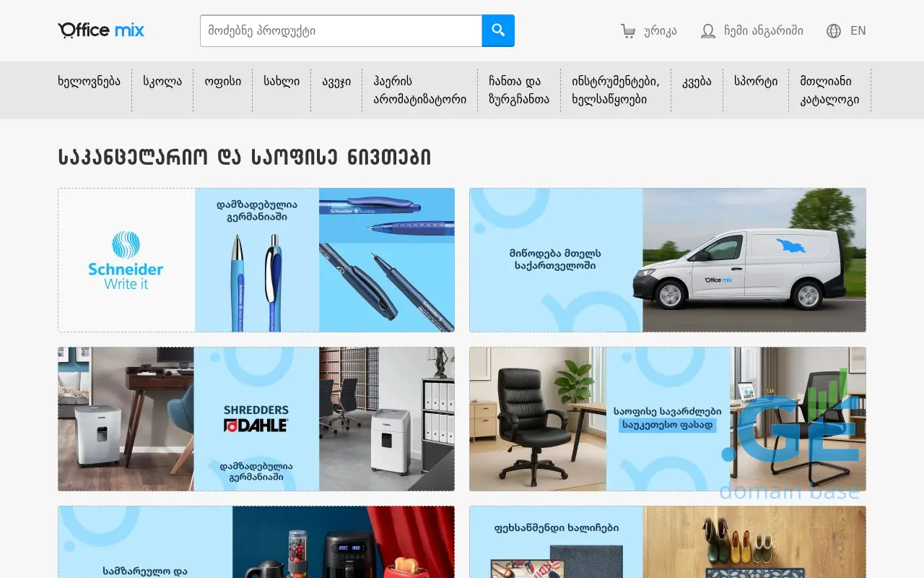The image size is (924, 578).
Task: Click the Dahle Shredders logo
Action: (256, 419)
